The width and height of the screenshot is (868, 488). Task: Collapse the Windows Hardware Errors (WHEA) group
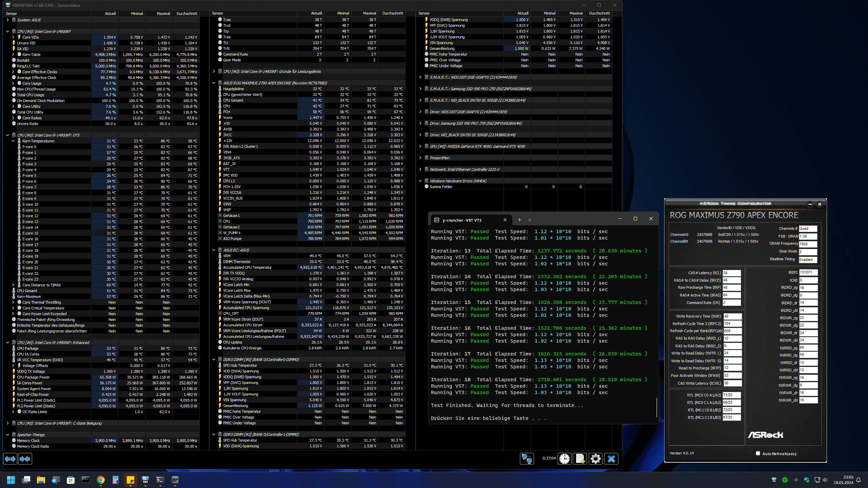[x=420, y=181]
